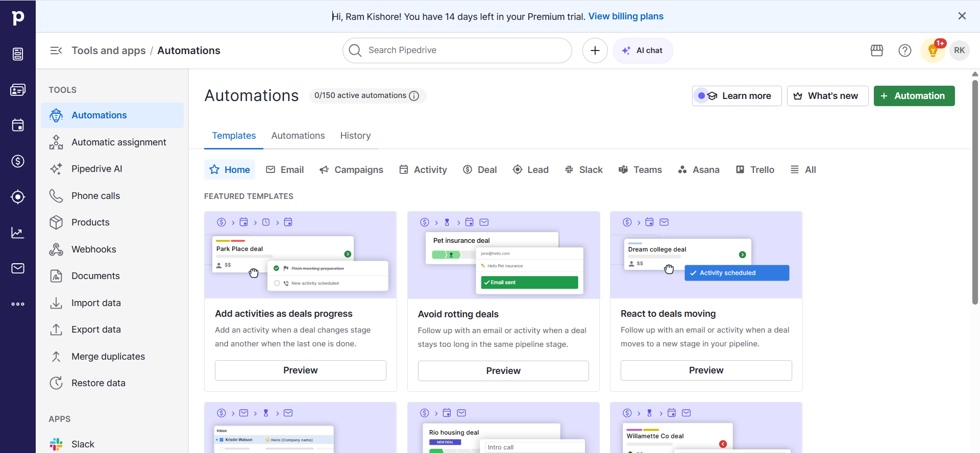Open the Pipedrive logo home icon

pos(18,18)
